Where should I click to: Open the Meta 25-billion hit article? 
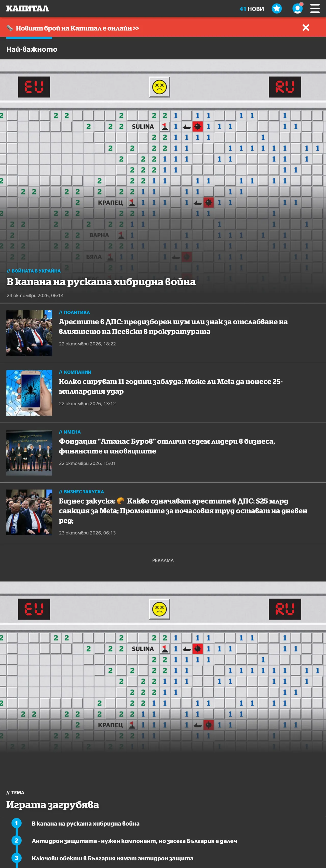(171, 386)
